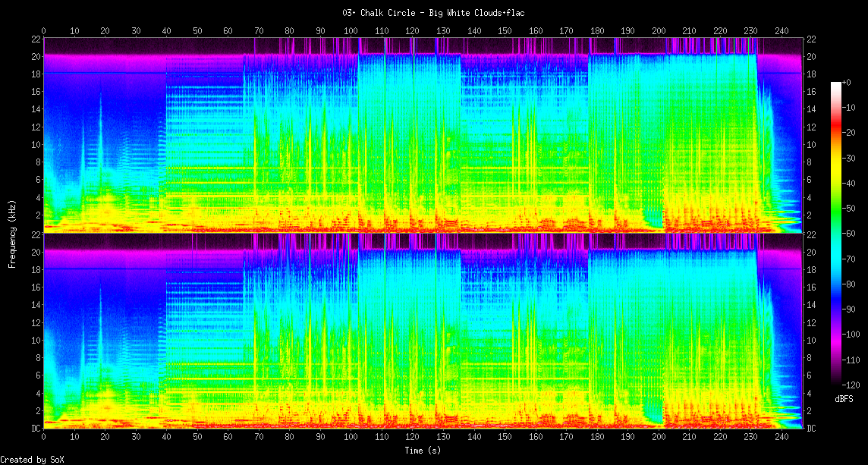Click the '50' tick on the top time axis
Image resolution: width=868 pixels, height=465 pixels.
(197, 31)
